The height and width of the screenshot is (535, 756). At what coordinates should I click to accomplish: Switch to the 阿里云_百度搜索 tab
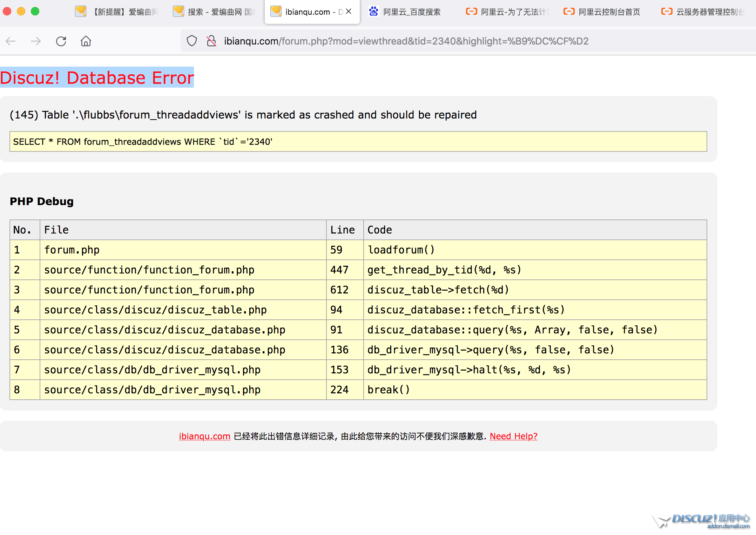point(410,12)
